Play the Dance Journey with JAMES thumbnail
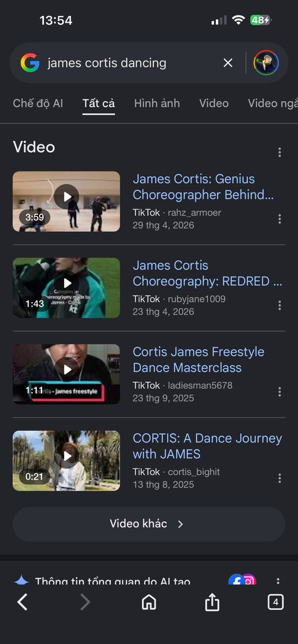The image size is (298, 644). tap(66, 461)
